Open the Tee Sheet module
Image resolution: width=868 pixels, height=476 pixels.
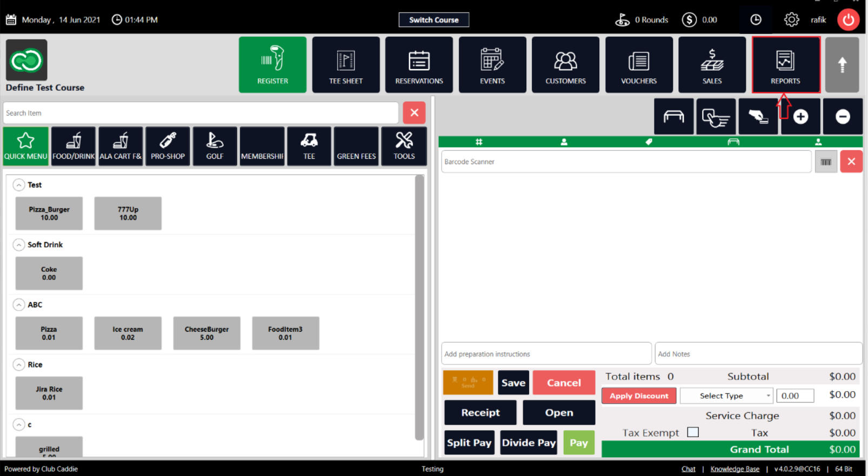[346, 65]
